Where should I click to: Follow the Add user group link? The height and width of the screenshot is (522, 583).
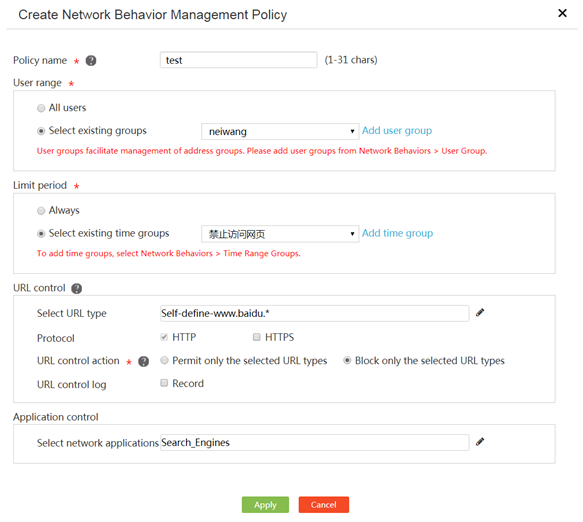point(397,130)
